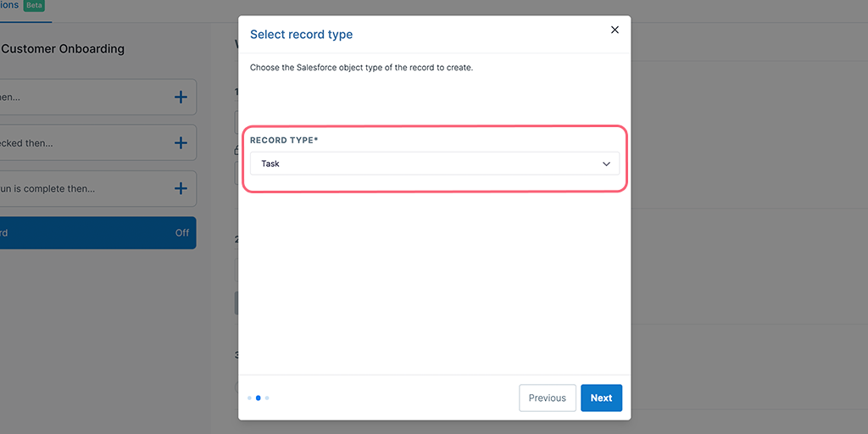
Task: Click the RECORD TYPE field label
Action: [x=284, y=141]
